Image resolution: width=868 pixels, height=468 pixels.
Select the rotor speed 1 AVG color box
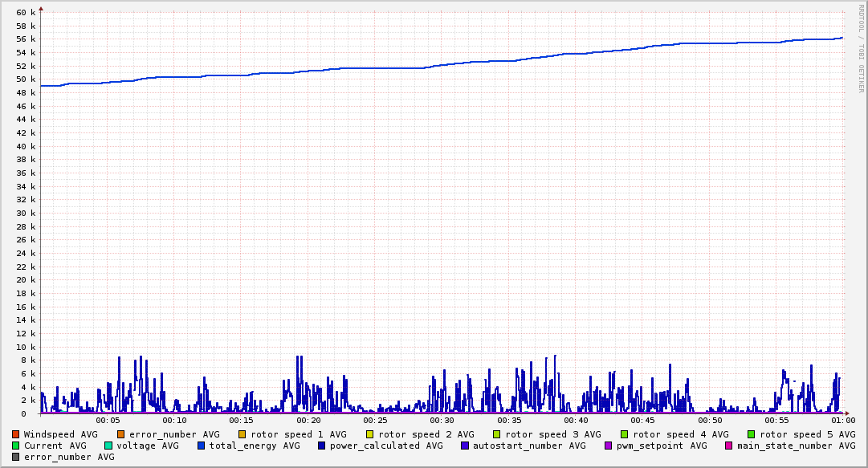click(x=242, y=434)
